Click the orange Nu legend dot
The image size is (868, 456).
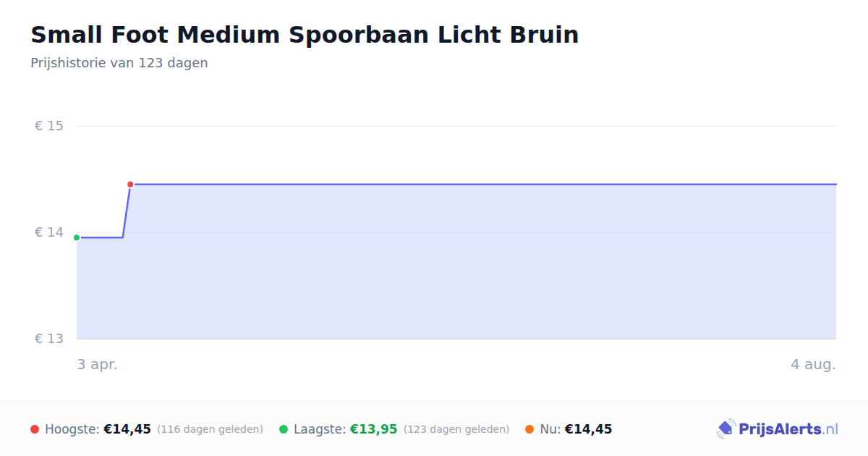tap(529, 429)
